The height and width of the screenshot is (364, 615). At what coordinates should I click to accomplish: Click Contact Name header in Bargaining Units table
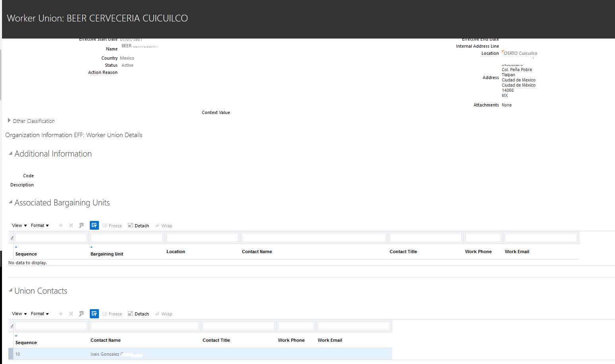point(257,252)
